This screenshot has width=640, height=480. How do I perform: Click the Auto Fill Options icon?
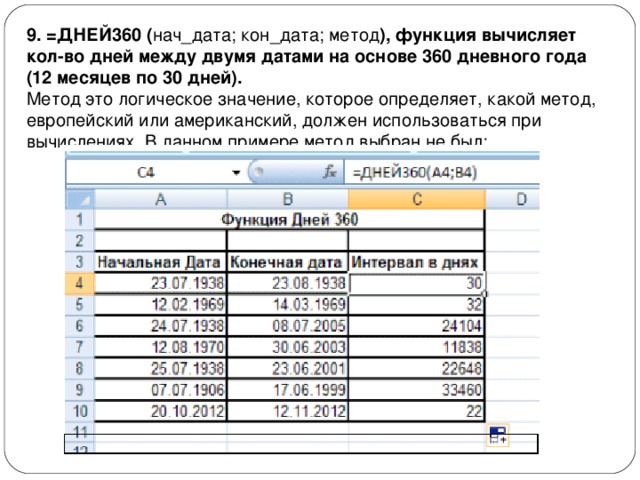click(x=498, y=435)
